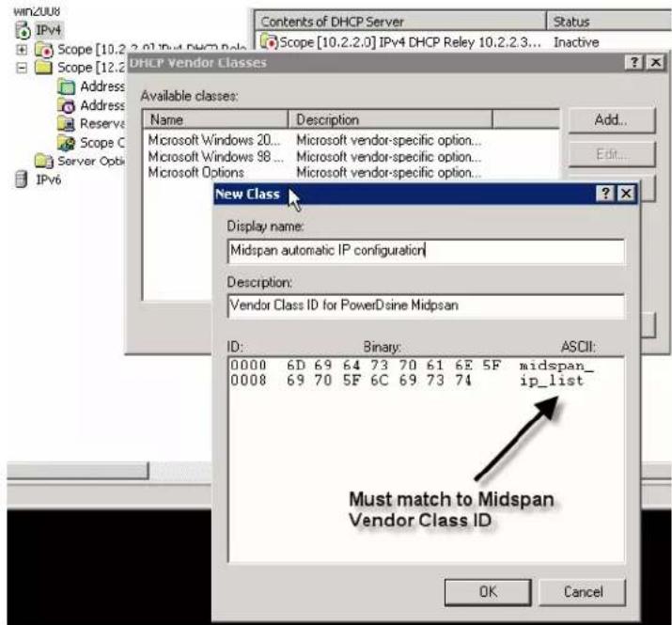Select Server Options in the tree

[x=90, y=161]
